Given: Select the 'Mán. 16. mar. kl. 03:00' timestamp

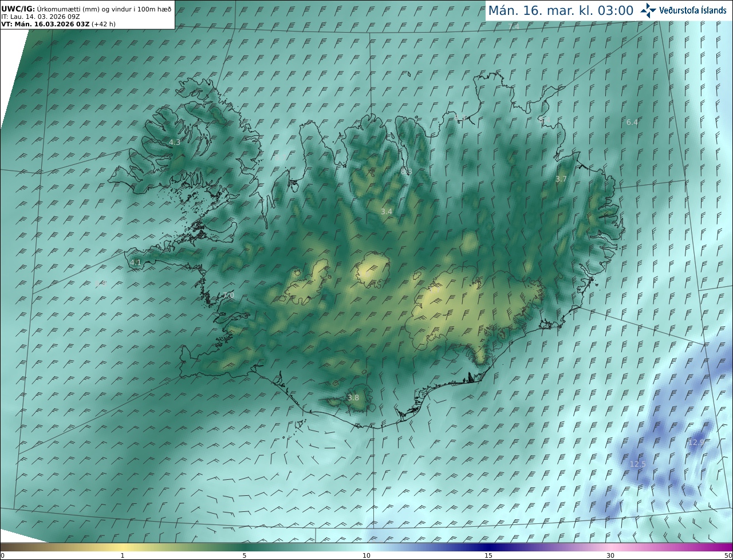Looking at the screenshot, I should pyautogui.click(x=561, y=10).
